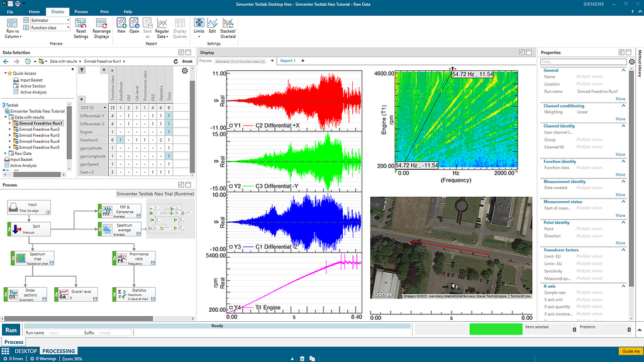Image resolution: width=644 pixels, height=362 pixels.
Task: Click Rearrange Displays in the ribbon
Action: point(101,24)
